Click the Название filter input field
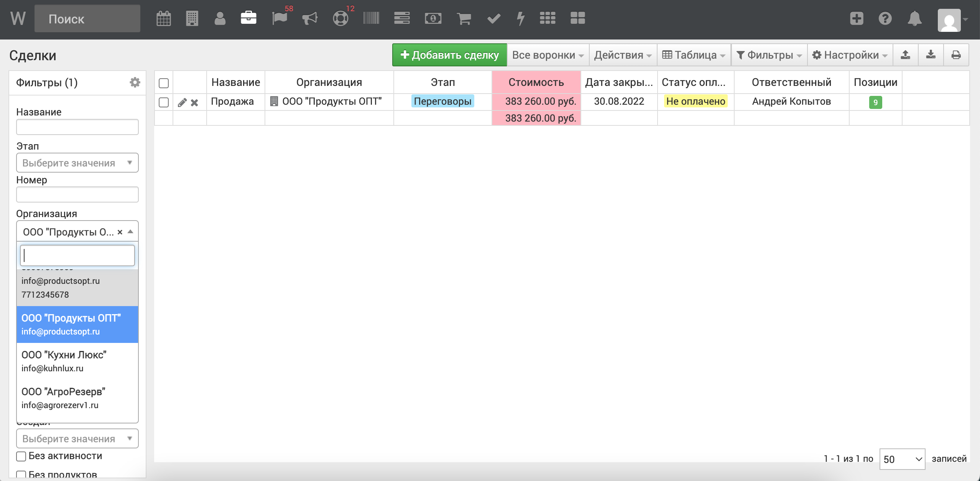Viewport: 980px width, 481px height. [77, 127]
